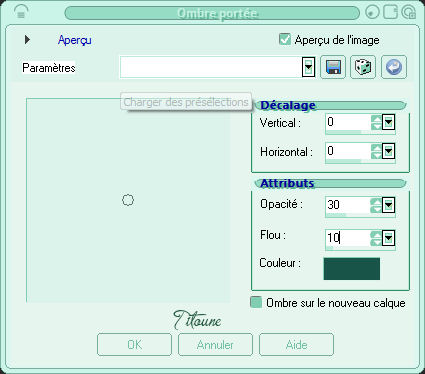Open the Flou slider dropdown
Screen dimensions: 425x374
388,238
